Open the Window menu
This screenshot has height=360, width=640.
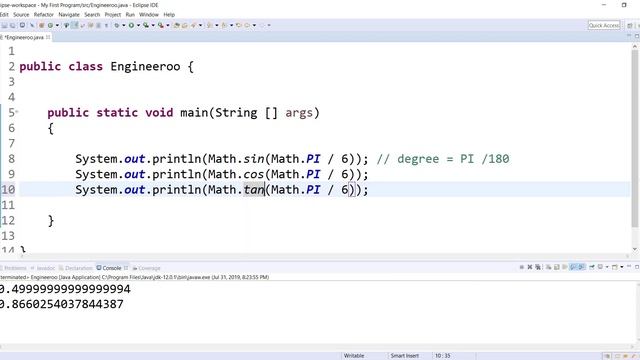(x=149, y=15)
